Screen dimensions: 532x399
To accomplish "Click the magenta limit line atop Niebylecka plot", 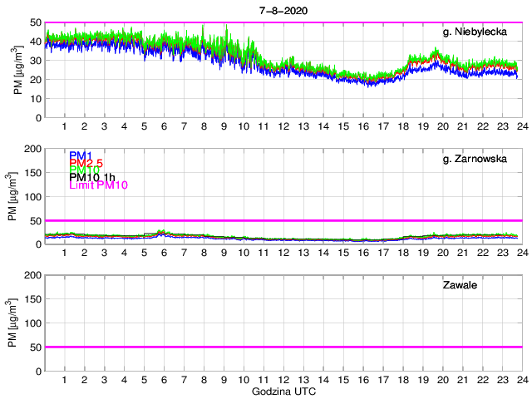I will (283, 22).
